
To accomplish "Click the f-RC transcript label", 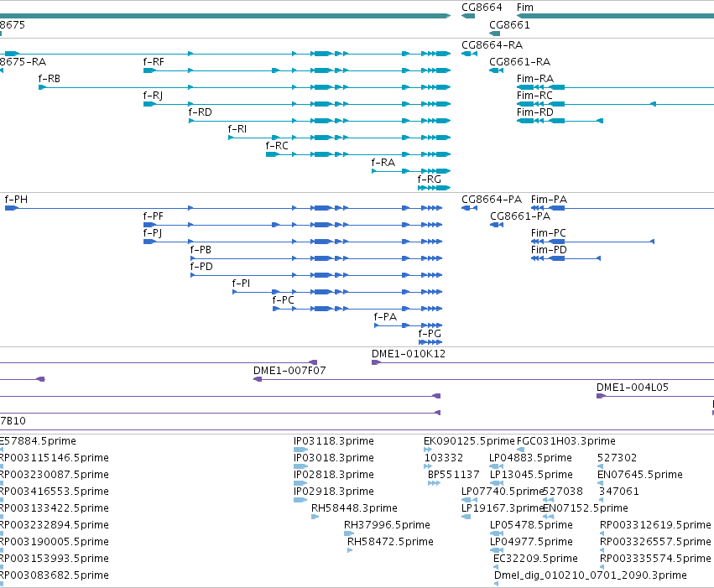I will pyautogui.click(x=276, y=146).
